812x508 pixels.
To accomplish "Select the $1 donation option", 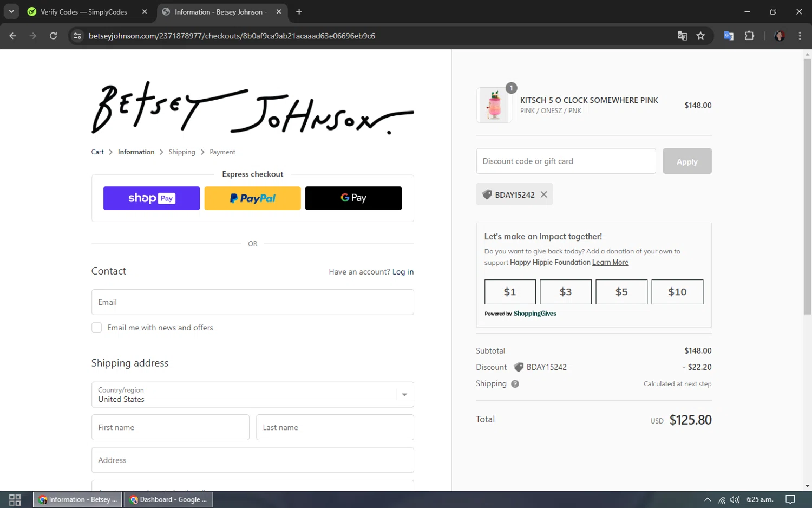I will 510,292.
